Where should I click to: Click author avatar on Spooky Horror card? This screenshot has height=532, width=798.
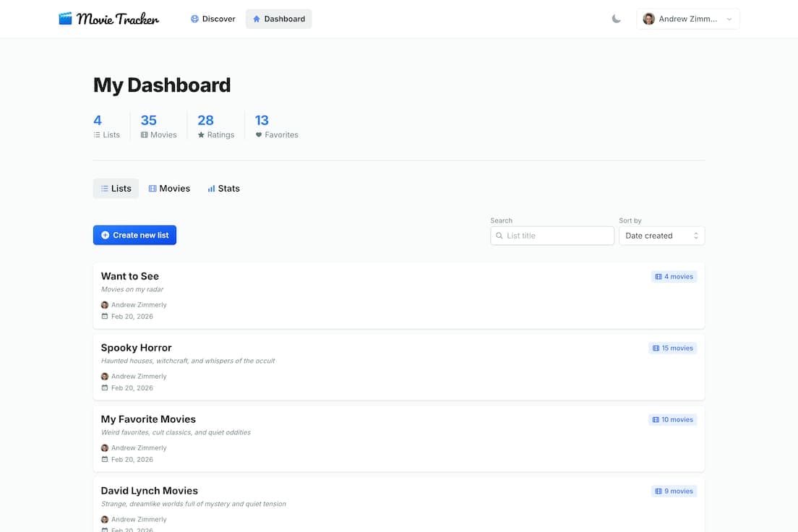point(105,377)
